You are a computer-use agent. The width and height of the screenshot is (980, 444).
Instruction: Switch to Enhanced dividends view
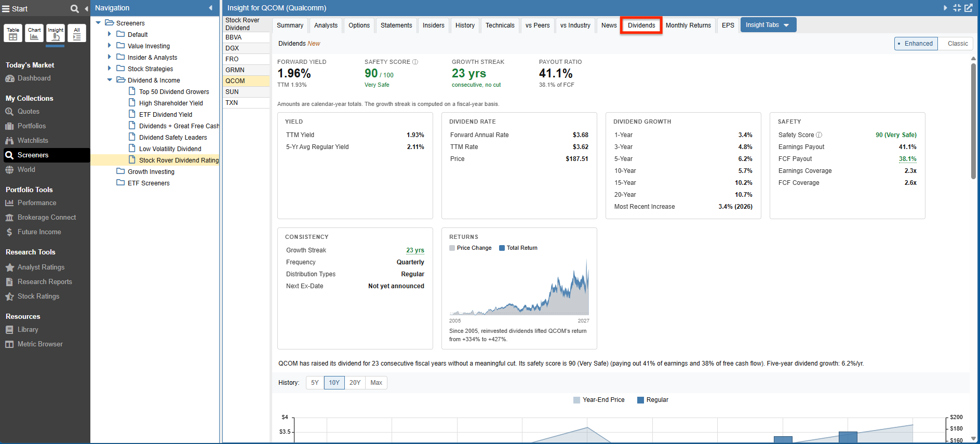pyautogui.click(x=916, y=44)
